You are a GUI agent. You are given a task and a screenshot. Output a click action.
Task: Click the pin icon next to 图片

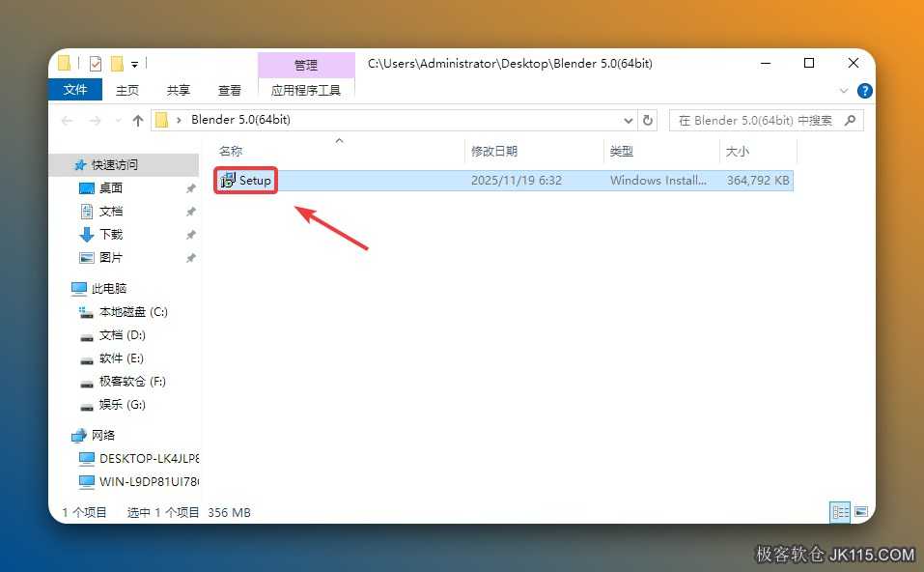point(190,258)
